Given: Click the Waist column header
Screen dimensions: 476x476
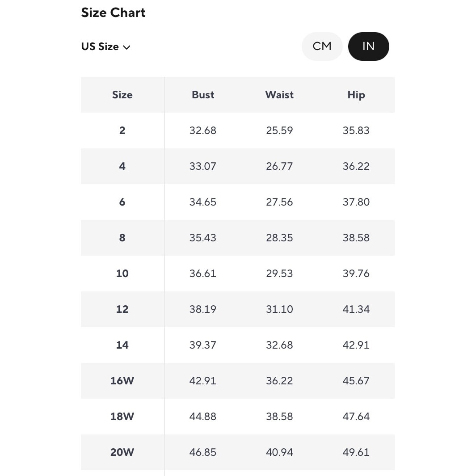Looking at the screenshot, I should click(279, 95).
